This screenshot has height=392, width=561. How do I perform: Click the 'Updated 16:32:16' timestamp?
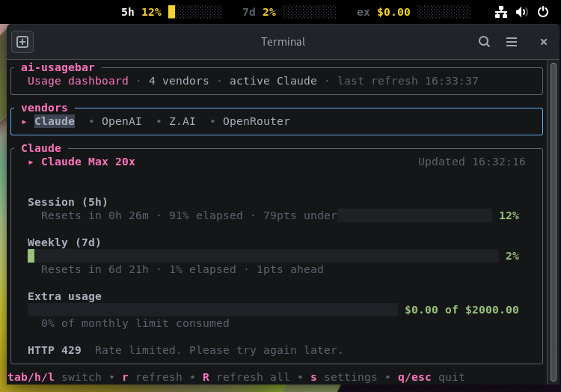point(471,162)
